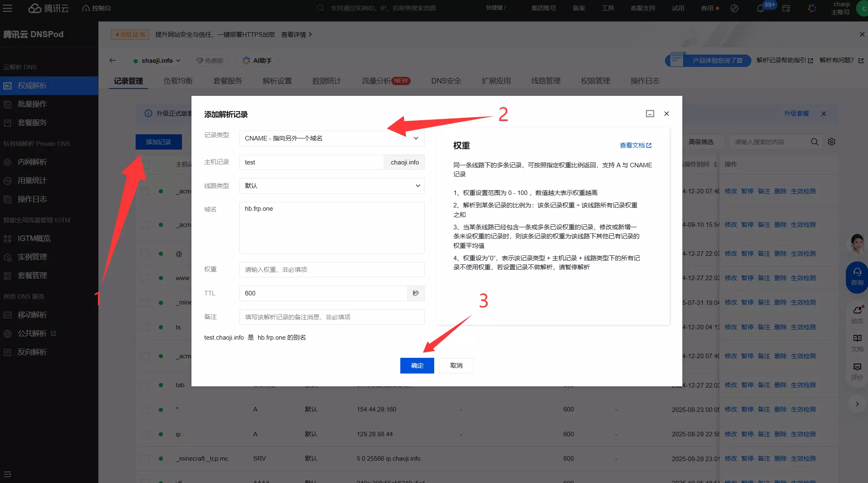Open the DNS安全 tab
868x483 pixels.
tap(446, 81)
